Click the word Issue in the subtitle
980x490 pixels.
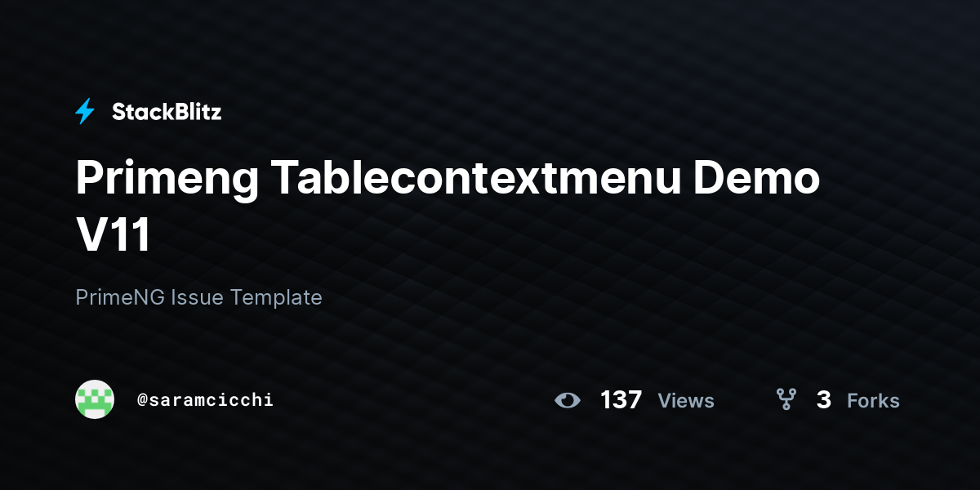198,297
